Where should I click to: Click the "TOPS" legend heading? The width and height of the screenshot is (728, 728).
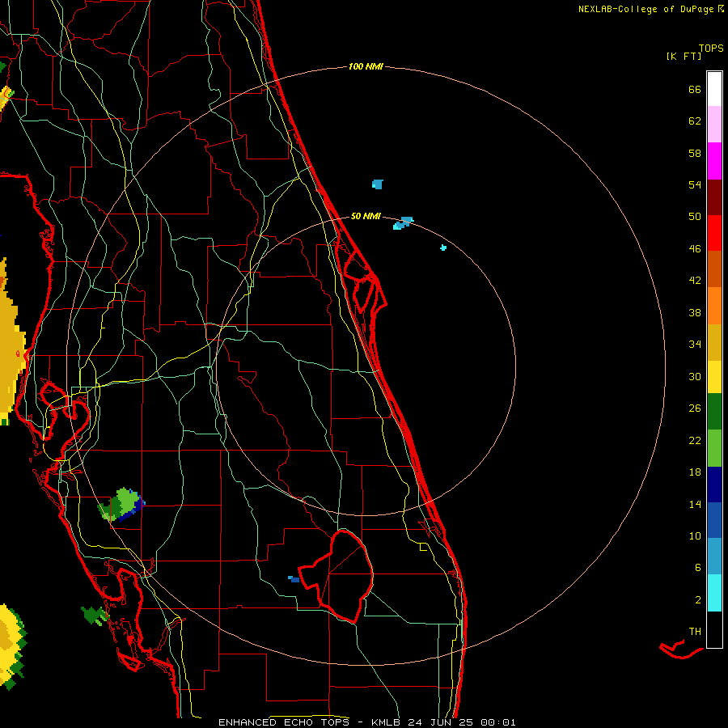coord(711,49)
